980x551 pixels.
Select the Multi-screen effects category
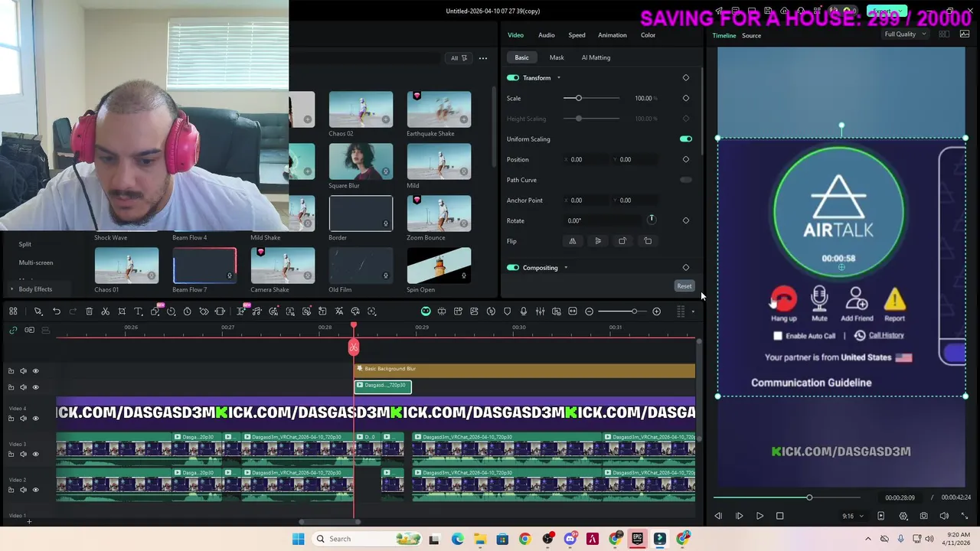(x=36, y=262)
